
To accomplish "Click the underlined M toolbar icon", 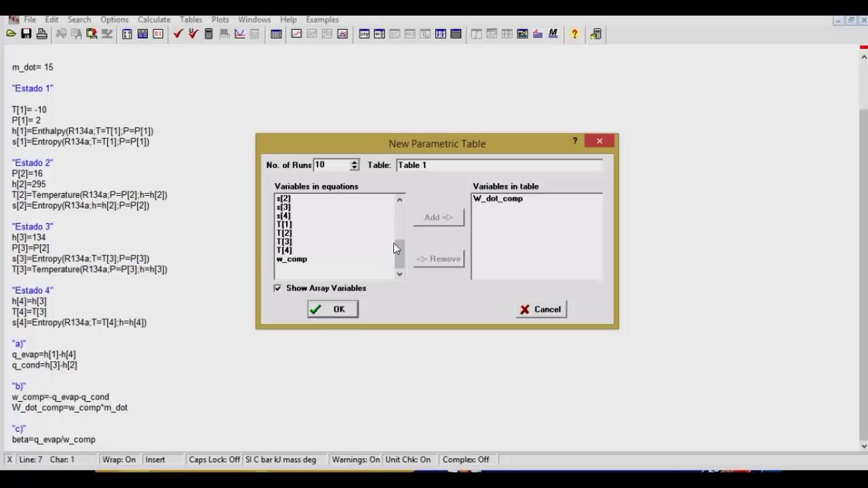I will 553,34.
